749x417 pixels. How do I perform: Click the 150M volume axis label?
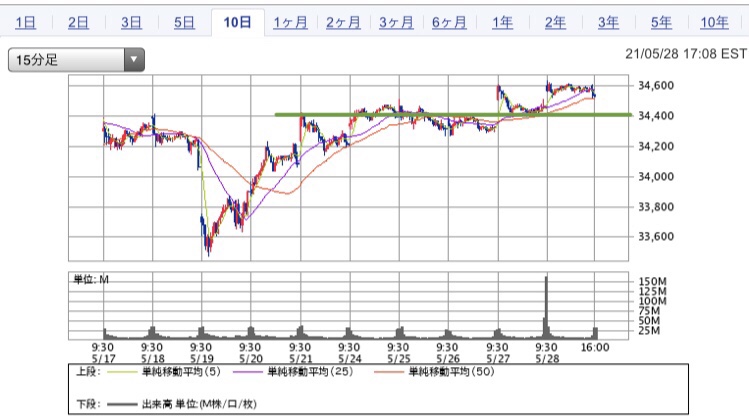click(653, 281)
